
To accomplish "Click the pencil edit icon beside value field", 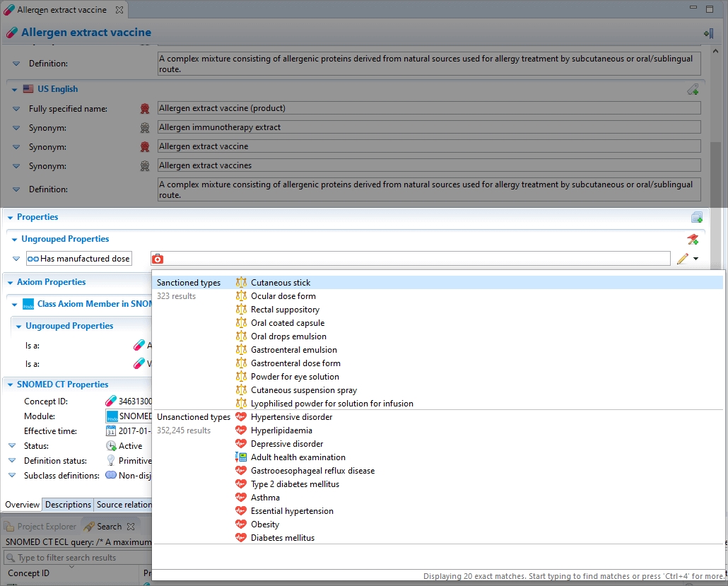I will [682, 259].
